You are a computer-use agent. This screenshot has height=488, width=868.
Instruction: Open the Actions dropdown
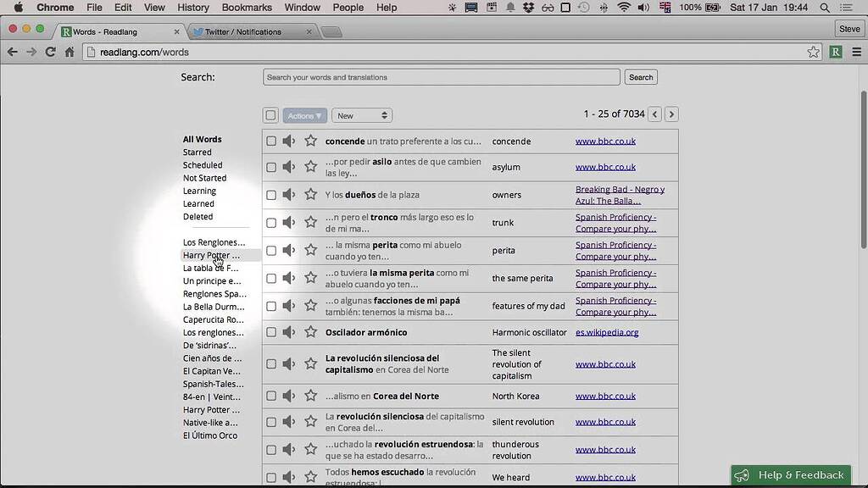[x=304, y=115]
